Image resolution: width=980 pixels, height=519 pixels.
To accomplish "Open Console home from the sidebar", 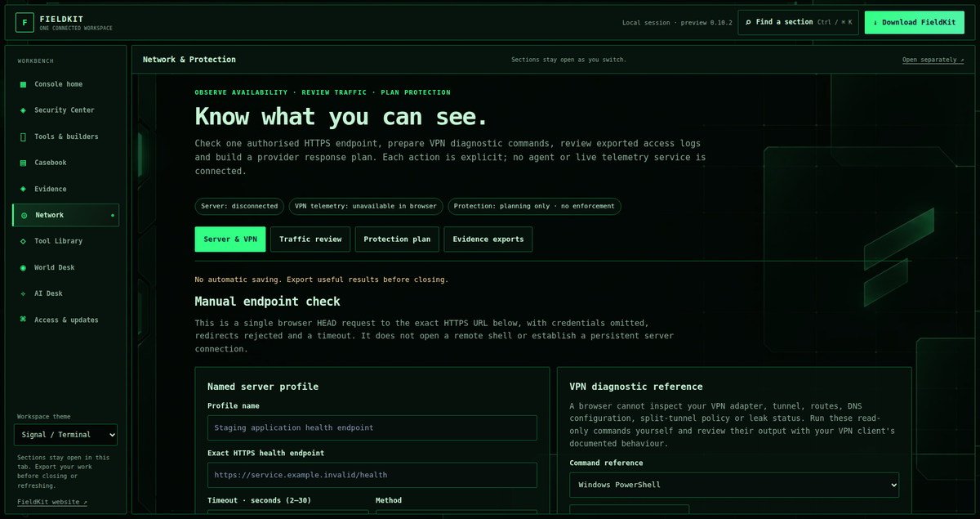I will click(x=65, y=84).
